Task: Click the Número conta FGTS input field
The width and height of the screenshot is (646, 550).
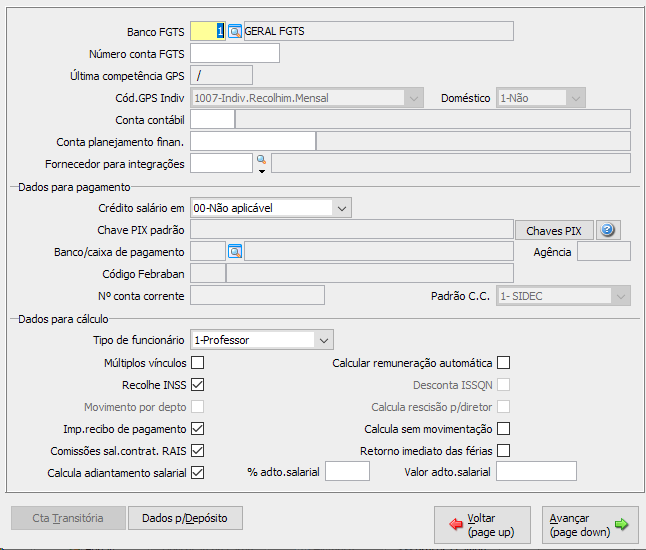Action: click(x=234, y=53)
